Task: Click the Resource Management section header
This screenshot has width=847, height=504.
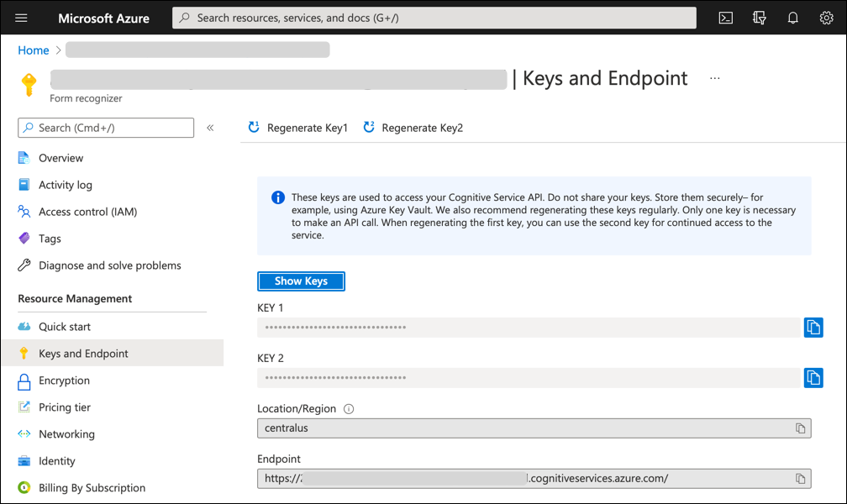Action: pyautogui.click(x=75, y=299)
